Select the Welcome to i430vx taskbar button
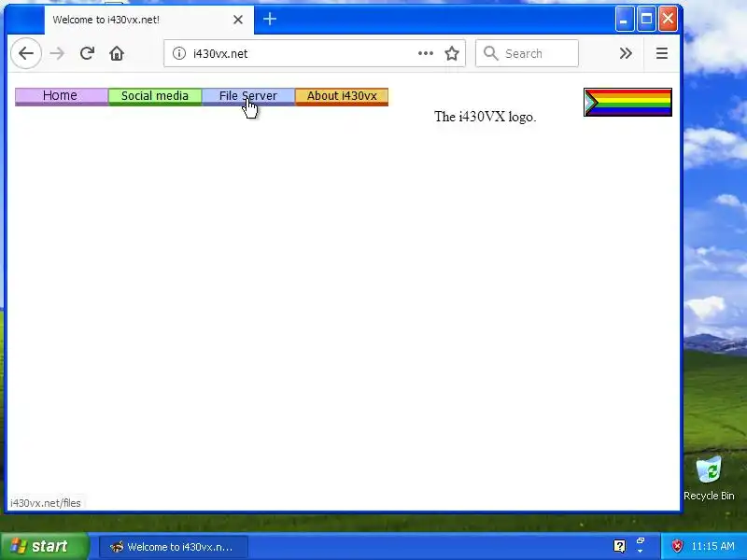The width and height of the screenshot is (747, 560). pyautogui.click(x=174, y=547)
